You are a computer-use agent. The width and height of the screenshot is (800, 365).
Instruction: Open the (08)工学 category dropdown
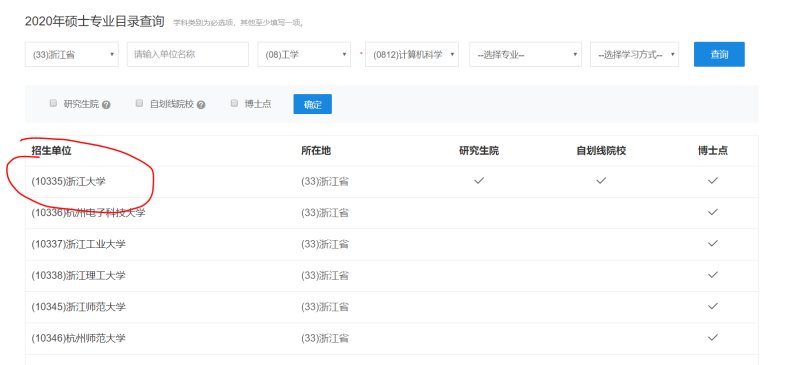click(x=304, y=54)
